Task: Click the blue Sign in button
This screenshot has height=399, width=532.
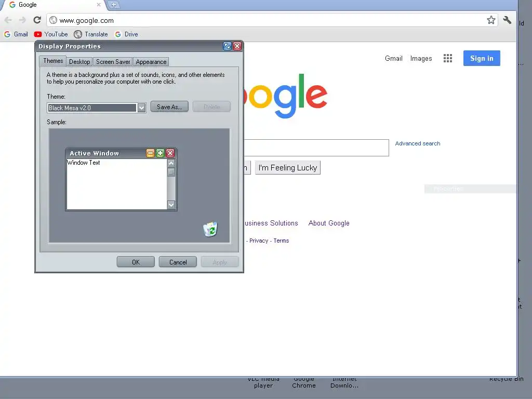Action: (482, 58)
